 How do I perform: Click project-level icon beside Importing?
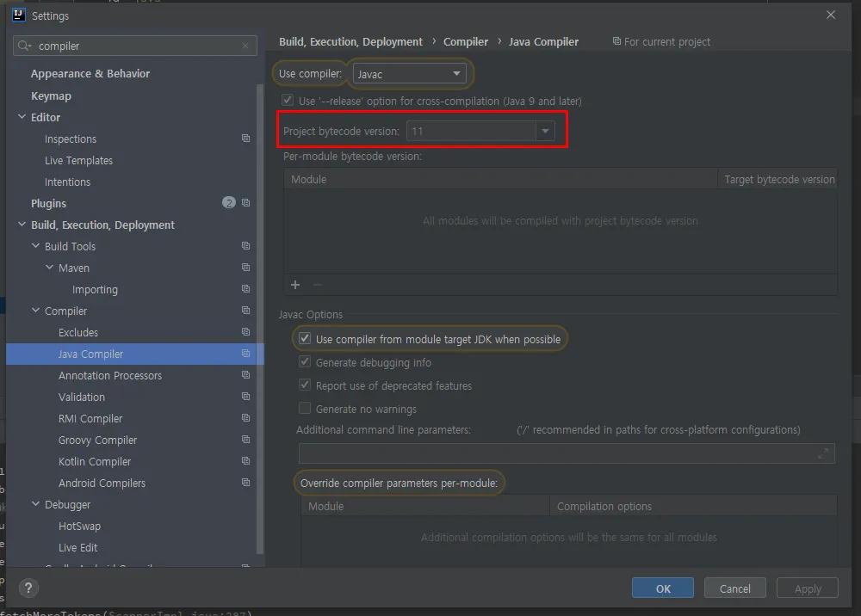(x=246, y=288)
